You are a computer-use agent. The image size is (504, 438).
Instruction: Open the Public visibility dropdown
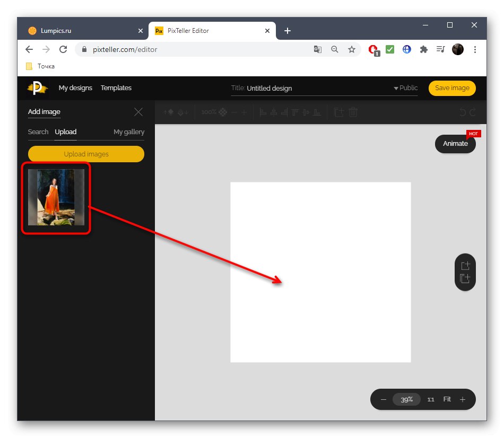point(406,88)
